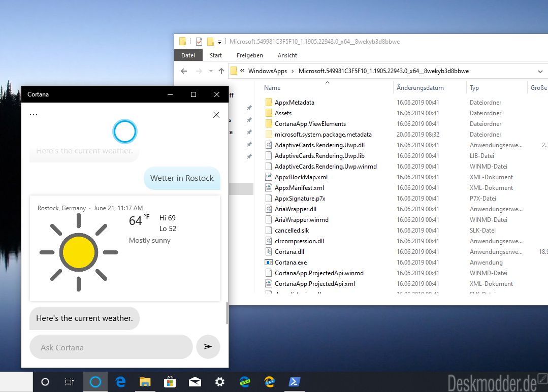Viewport: 548px width, 392px height.
Task: Open Customize Quick Access Toolbar dropdown
Action: (x=219, y=42)
